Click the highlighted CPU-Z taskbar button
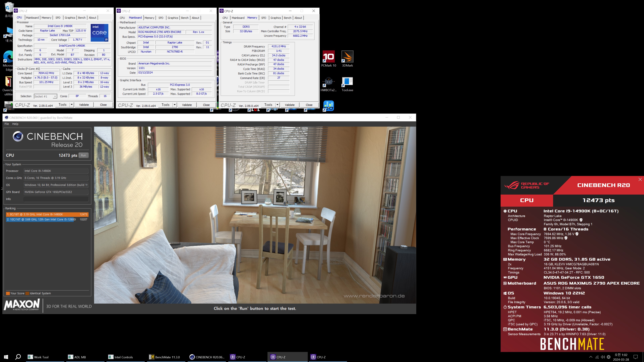Viewport: 644px width, 362px height. pos(287,357)
